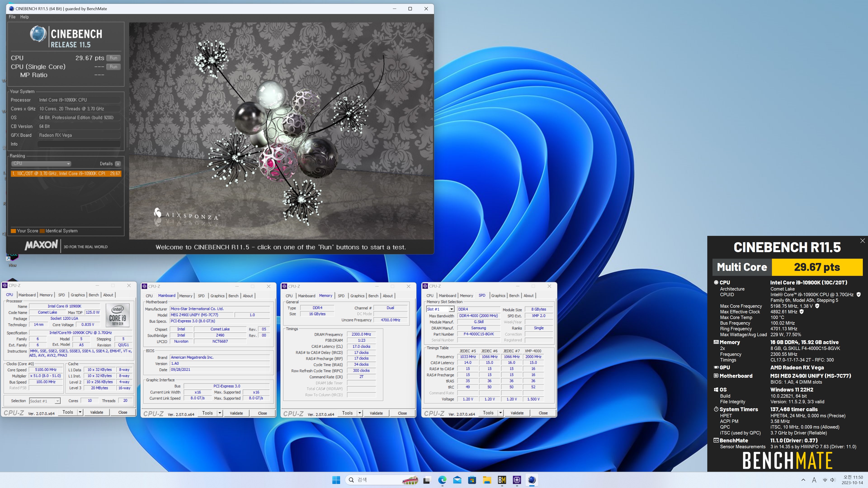Click the Cinebench sphere logo in header
Viewport: 868px width, 488px height.
(38, 34)
